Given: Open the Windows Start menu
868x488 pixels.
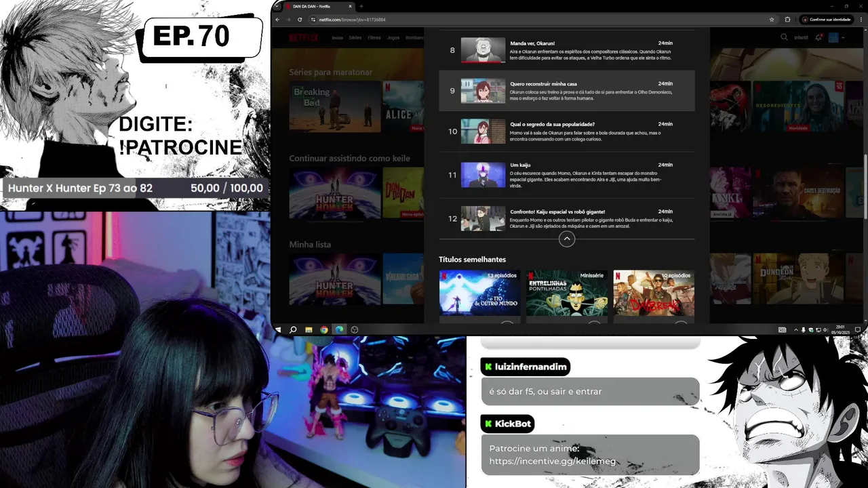Looking at the screenshot, I should pos(277,329).
